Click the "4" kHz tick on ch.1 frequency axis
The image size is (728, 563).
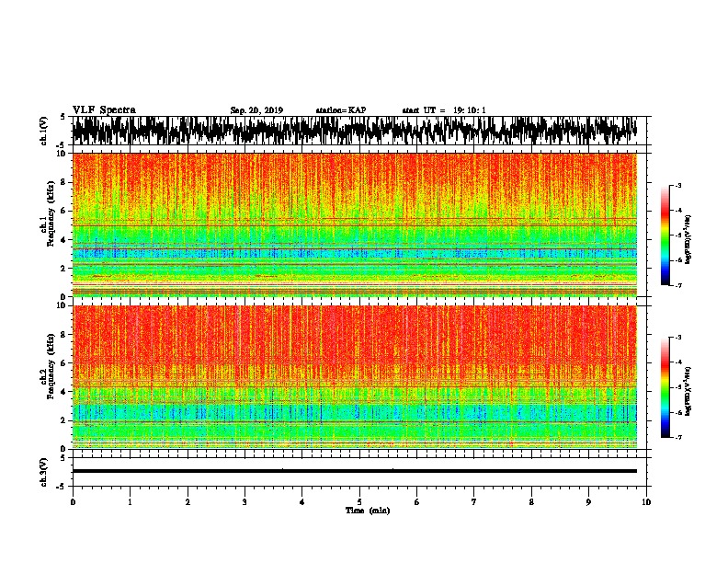click(64, 240)
